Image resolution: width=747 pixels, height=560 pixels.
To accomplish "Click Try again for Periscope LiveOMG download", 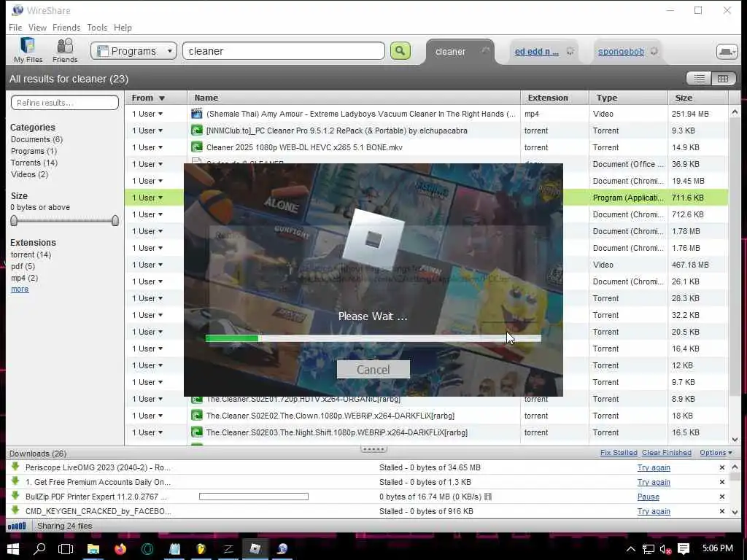I will click(x=654, y=467).
